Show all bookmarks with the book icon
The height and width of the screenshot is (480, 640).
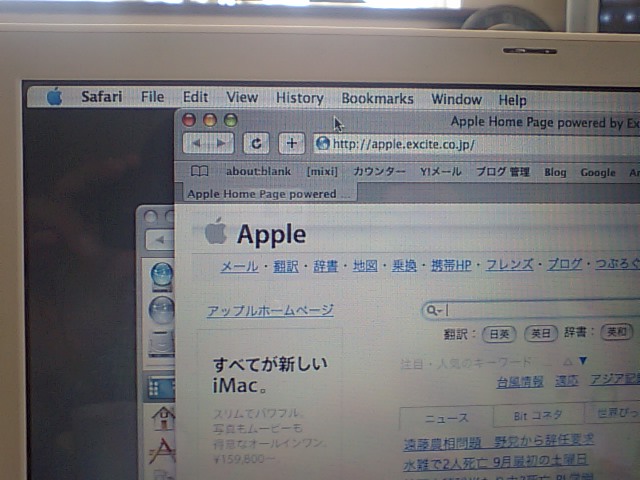200,171
